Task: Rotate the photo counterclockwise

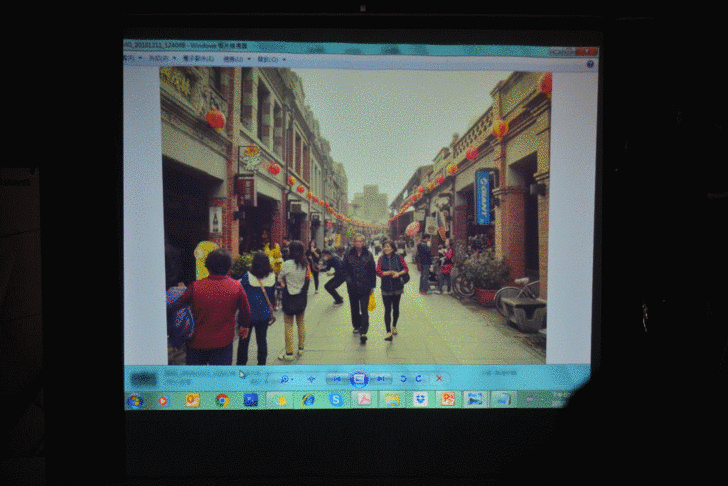Action: (403, 379)
